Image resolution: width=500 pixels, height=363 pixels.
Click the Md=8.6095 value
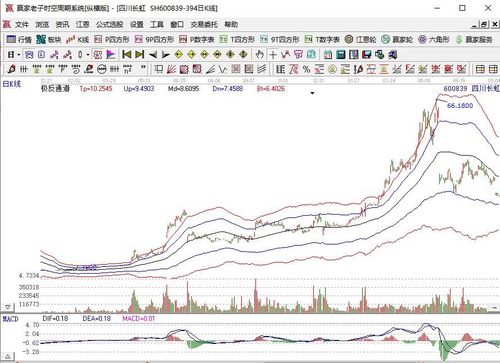click(x=183, y=88)
